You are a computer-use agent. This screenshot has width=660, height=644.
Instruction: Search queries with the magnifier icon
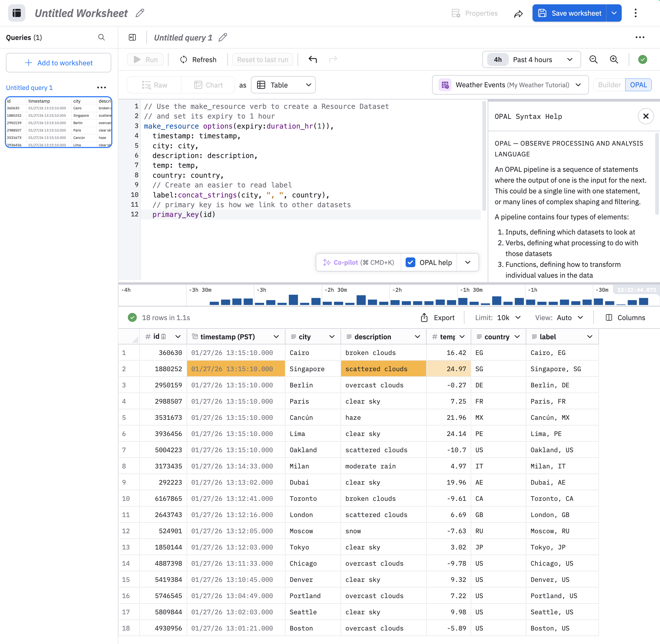point(102,37)
